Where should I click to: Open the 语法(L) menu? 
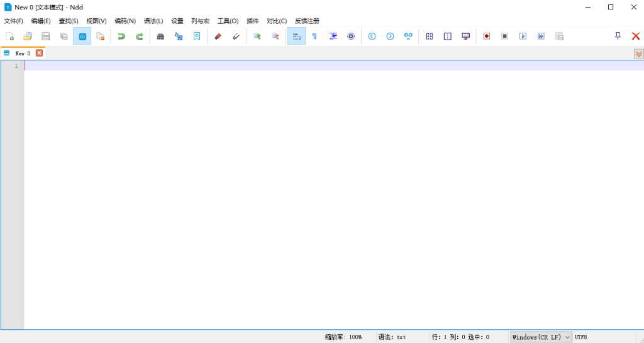[153, 21]
